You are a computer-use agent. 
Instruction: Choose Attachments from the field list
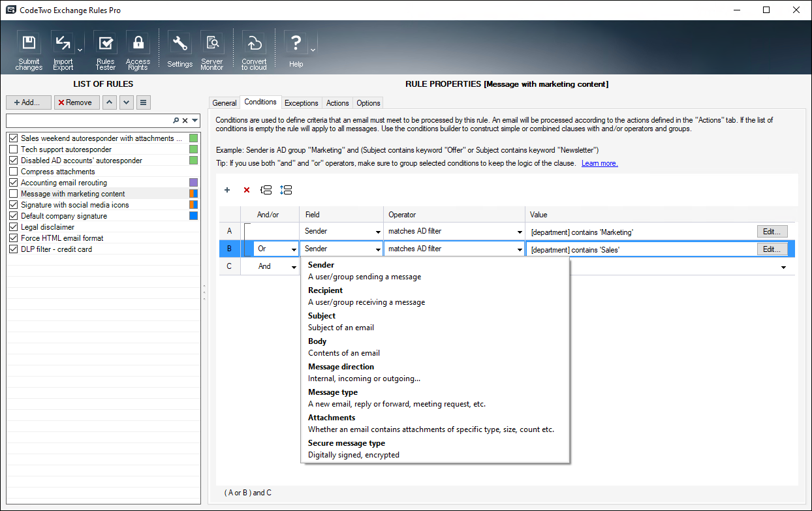[435, 424]
